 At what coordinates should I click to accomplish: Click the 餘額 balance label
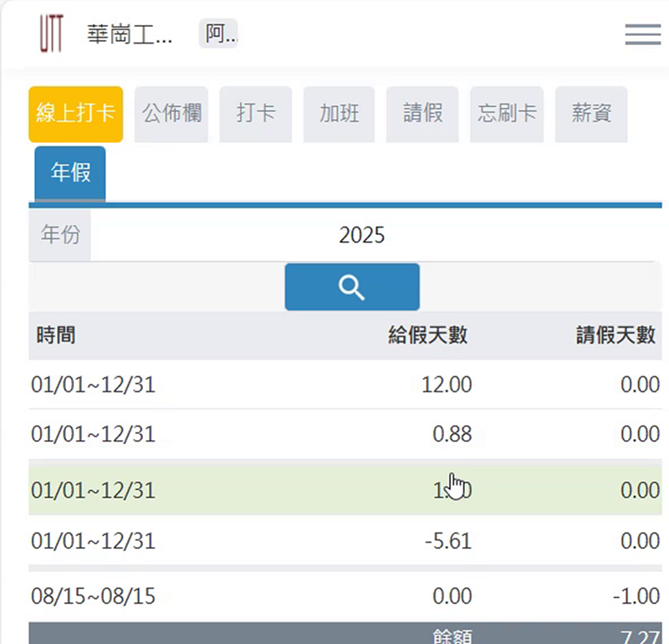point(452,636)
